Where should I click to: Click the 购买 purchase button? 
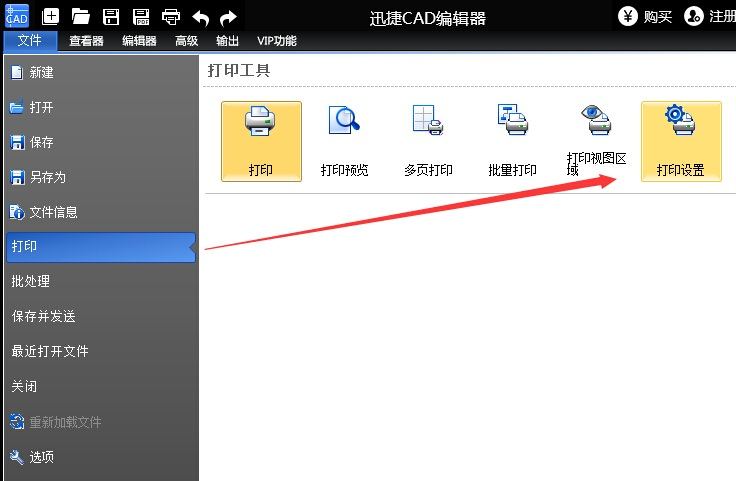tap(645, 16)
